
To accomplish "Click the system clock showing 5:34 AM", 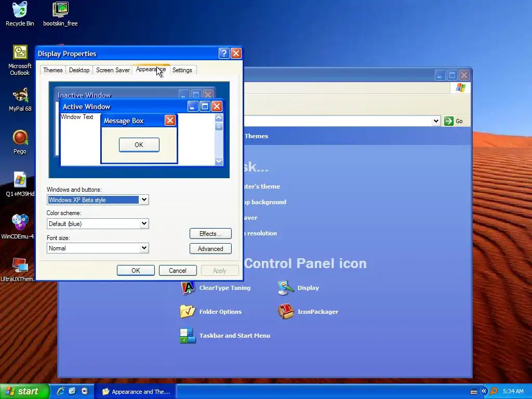I will pos(513,391).
